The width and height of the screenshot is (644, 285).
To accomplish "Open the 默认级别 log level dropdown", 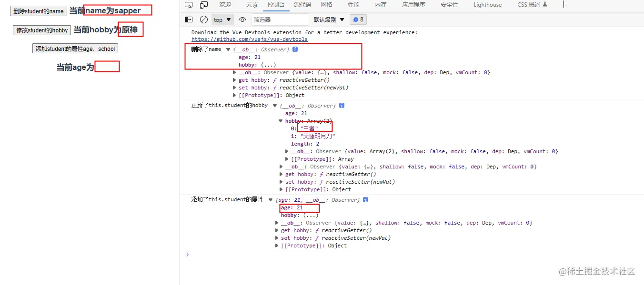I will [x=329, y=20].
